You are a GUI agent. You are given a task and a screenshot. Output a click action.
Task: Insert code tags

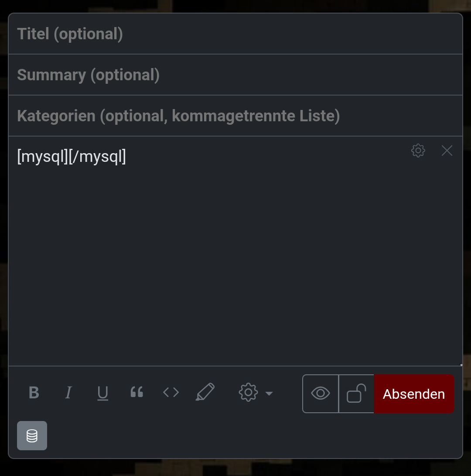coord(171,393)
